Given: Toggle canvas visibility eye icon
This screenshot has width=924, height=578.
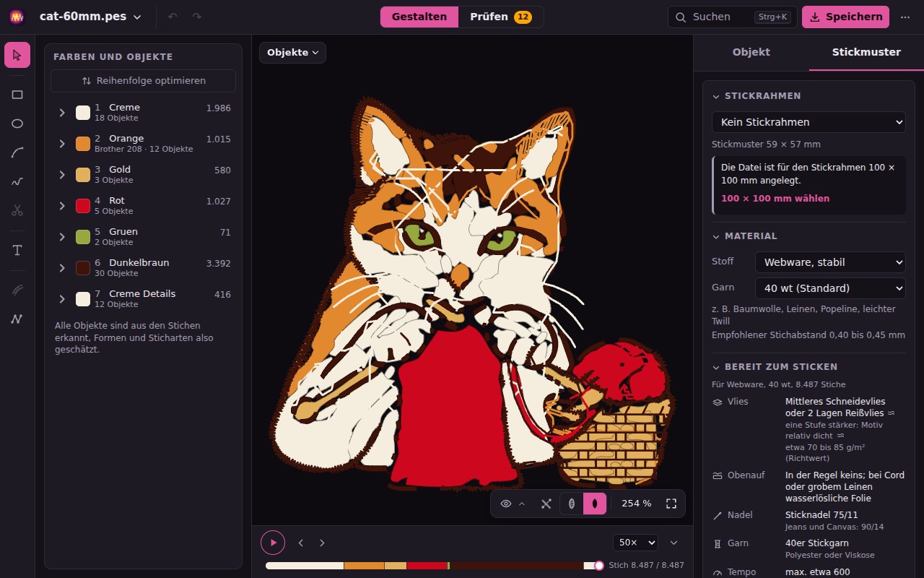Looking at the screenshot, I should pos(506,504).
